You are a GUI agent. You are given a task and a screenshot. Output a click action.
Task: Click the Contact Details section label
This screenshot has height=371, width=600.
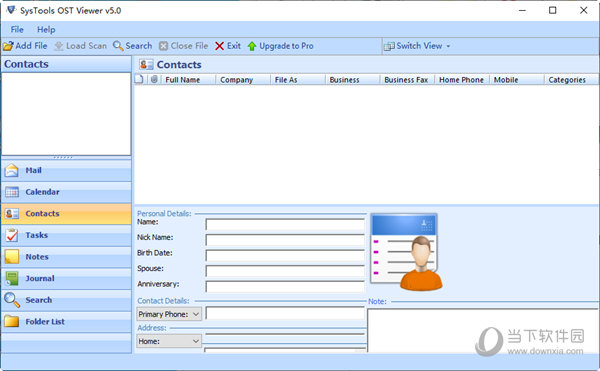coord(163,301)
